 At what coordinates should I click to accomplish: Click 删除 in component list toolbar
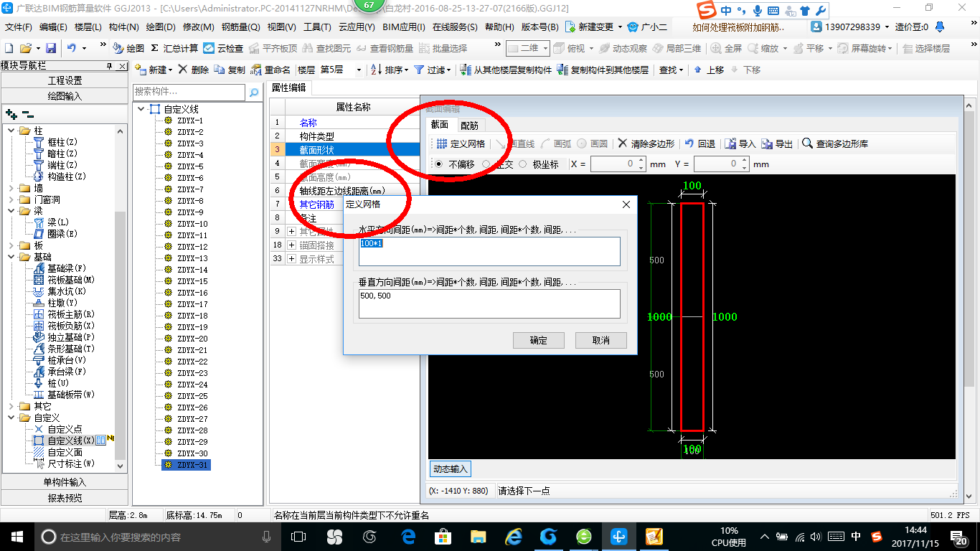click(194, 70)
